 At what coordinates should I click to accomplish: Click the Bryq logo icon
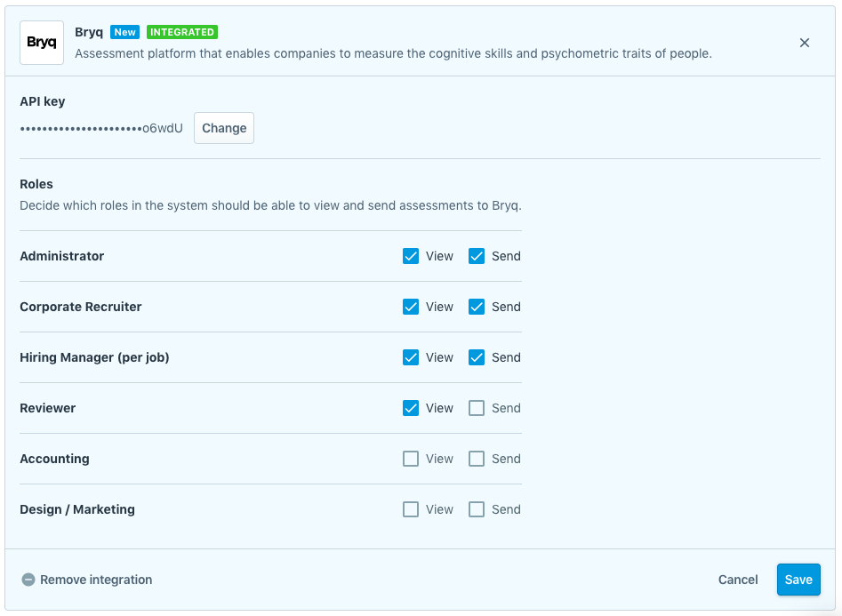[x=42, y=43]
